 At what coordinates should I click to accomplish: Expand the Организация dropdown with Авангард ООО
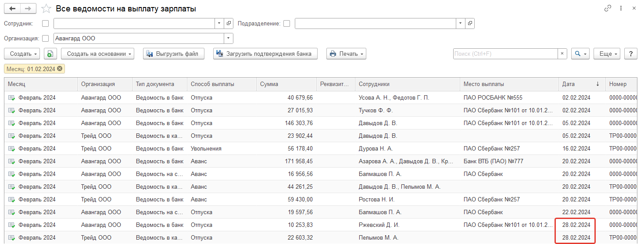click(229, 39)
